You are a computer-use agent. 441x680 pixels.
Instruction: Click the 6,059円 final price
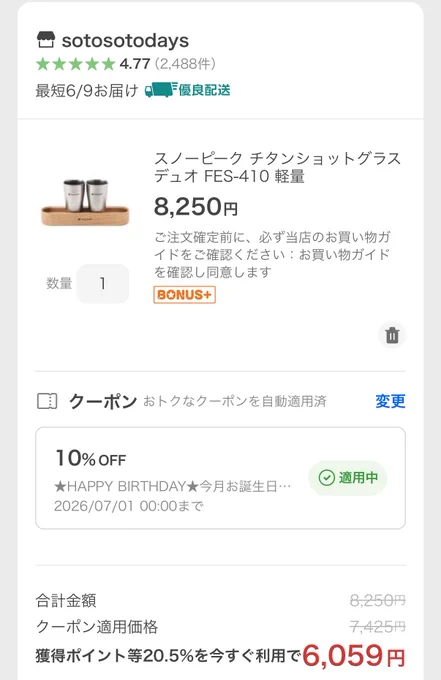tap(353, 655)
